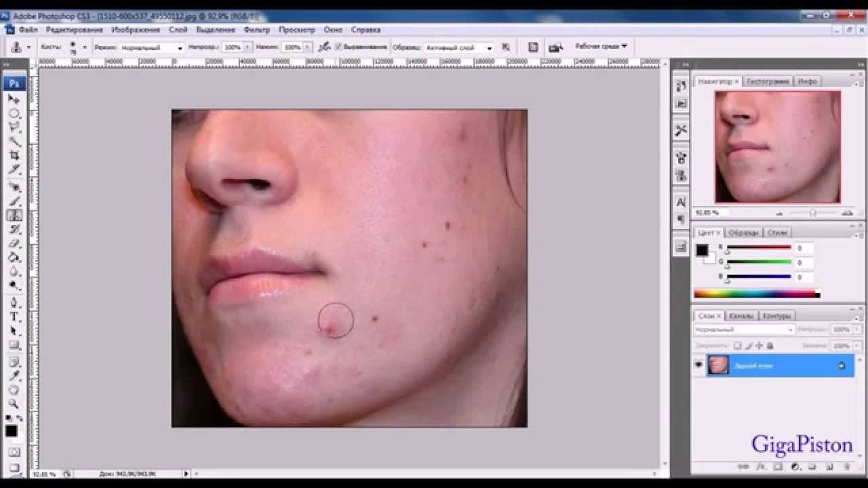The height and width of the screenshot is (488, 868).
Task: Select the Polygonal Lasso tool
Action: click(14, 127)
